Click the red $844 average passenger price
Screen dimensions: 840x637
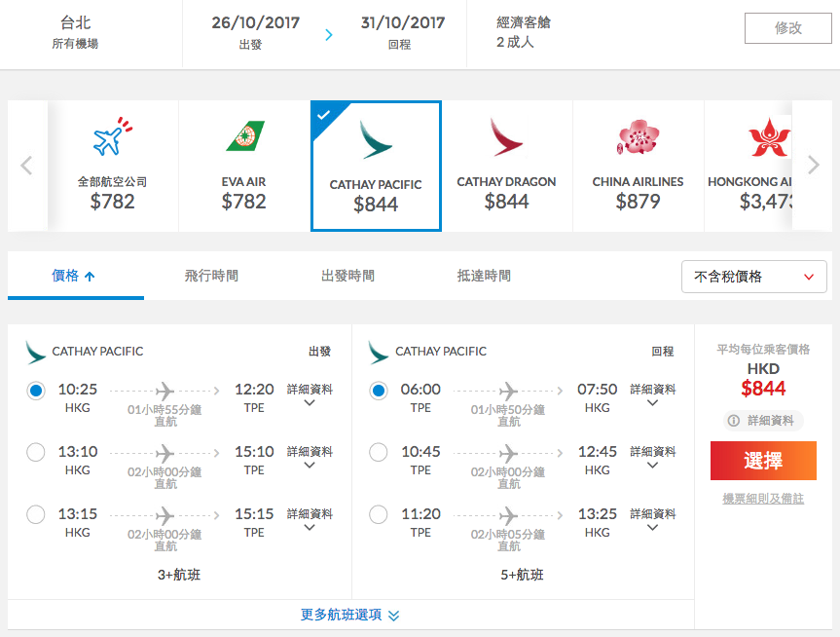[x=763, y=389]
